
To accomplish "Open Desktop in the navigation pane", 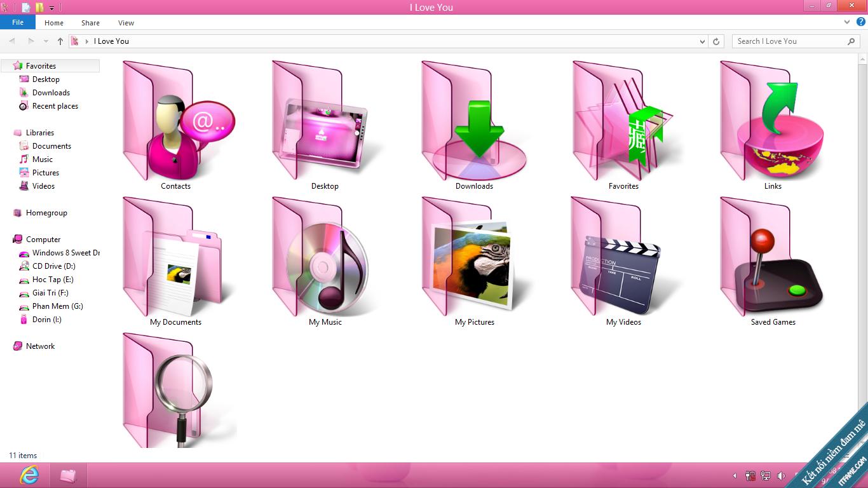I will point(46,79).
